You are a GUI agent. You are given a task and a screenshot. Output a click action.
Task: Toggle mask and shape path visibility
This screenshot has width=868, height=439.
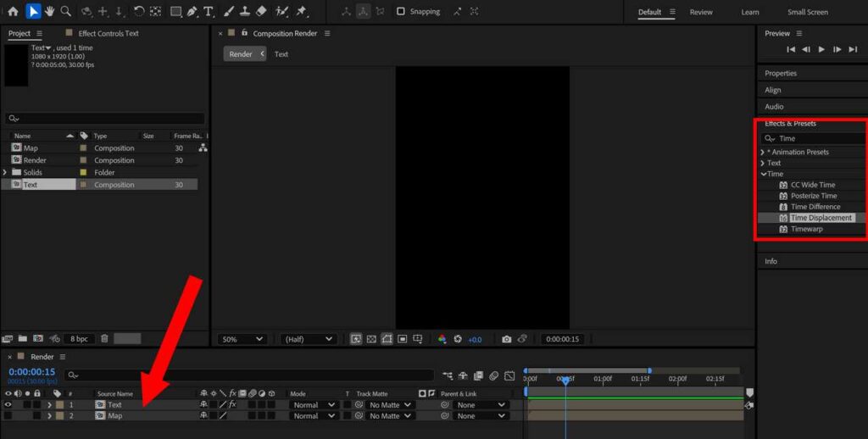pos(387,339)
